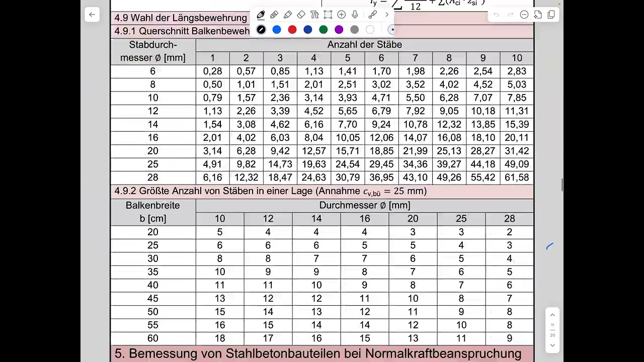Image resolution: width=644 pixels, height=362 pixels.
Task: Go back with the left arrow button
Action: (92, 15)
